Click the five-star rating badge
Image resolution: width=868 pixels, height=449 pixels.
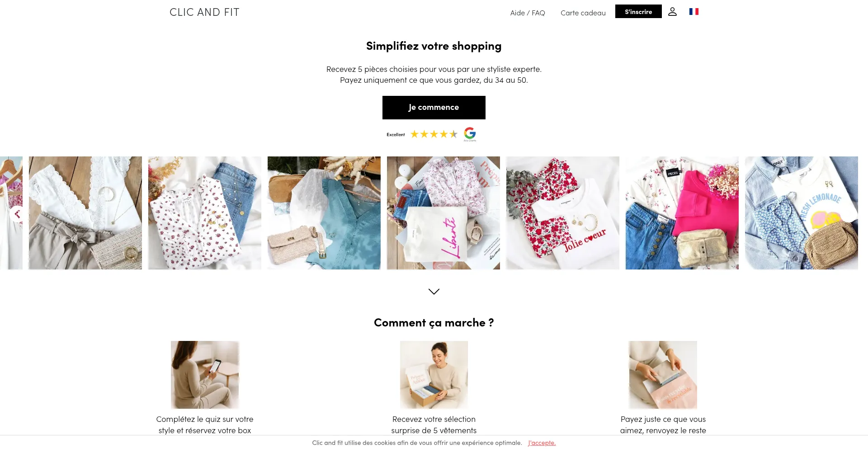point(434,134)
